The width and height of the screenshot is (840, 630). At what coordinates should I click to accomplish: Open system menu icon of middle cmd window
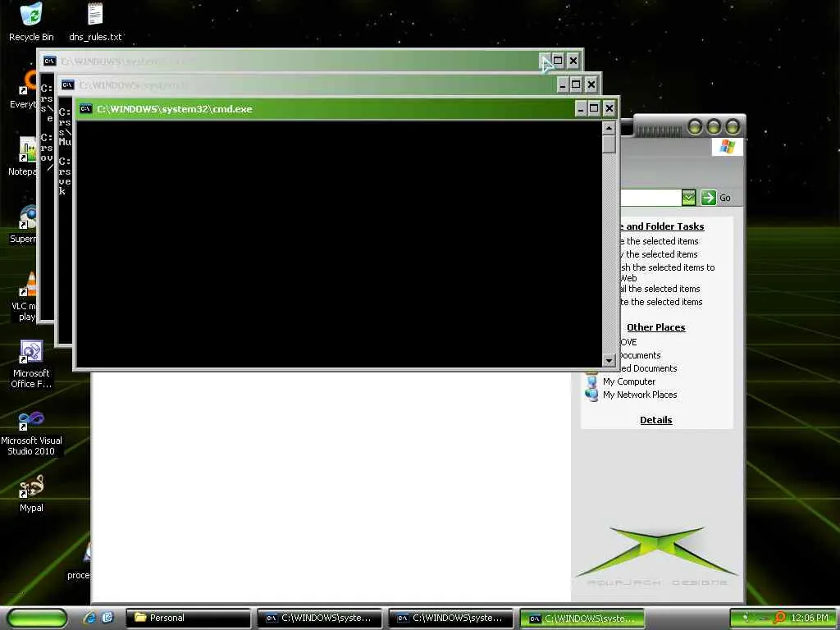pos(67,84)
